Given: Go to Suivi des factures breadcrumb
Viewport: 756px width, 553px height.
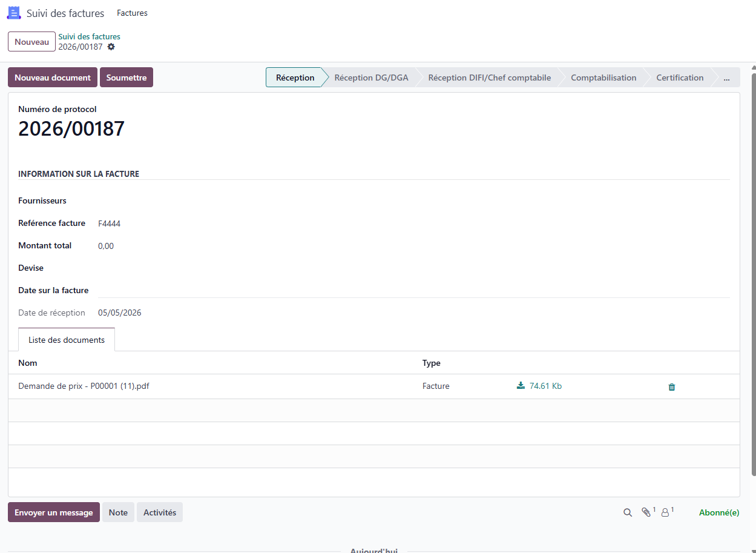Looking at the screenshot, I should 89,36.
